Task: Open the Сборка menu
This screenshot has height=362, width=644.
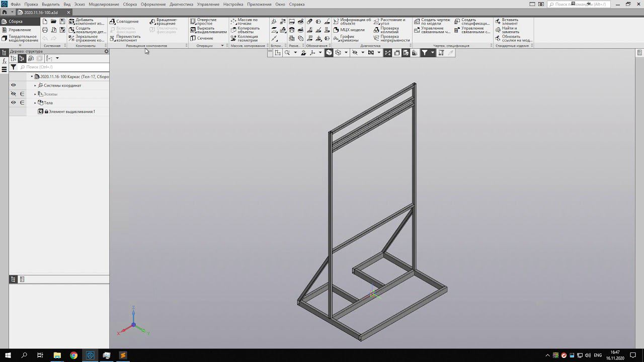Action: pos(130,4)
